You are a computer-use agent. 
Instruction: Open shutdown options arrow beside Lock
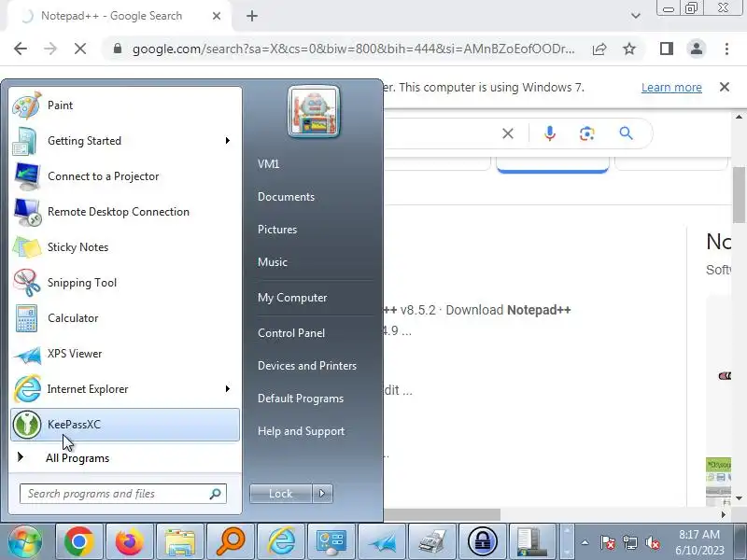[322, 494]
